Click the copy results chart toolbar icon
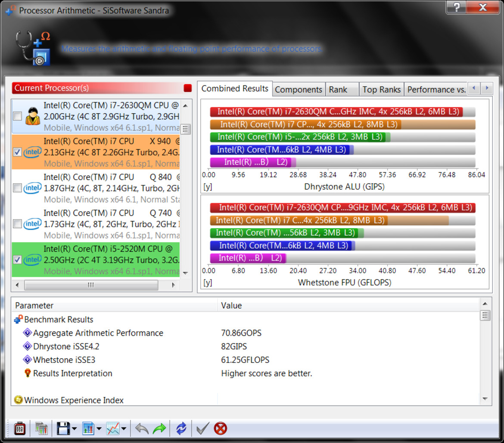The image size is (504, 443). (41, 428)
